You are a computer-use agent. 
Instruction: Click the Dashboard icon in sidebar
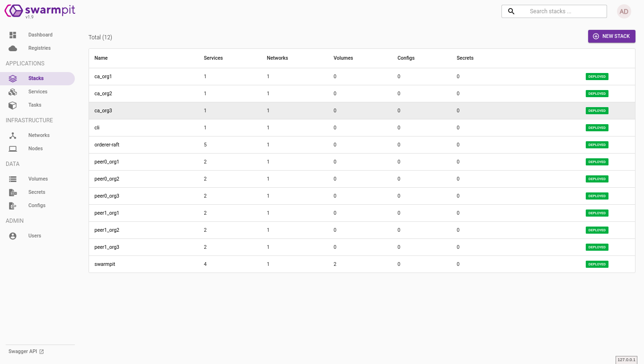click(13, 35)
